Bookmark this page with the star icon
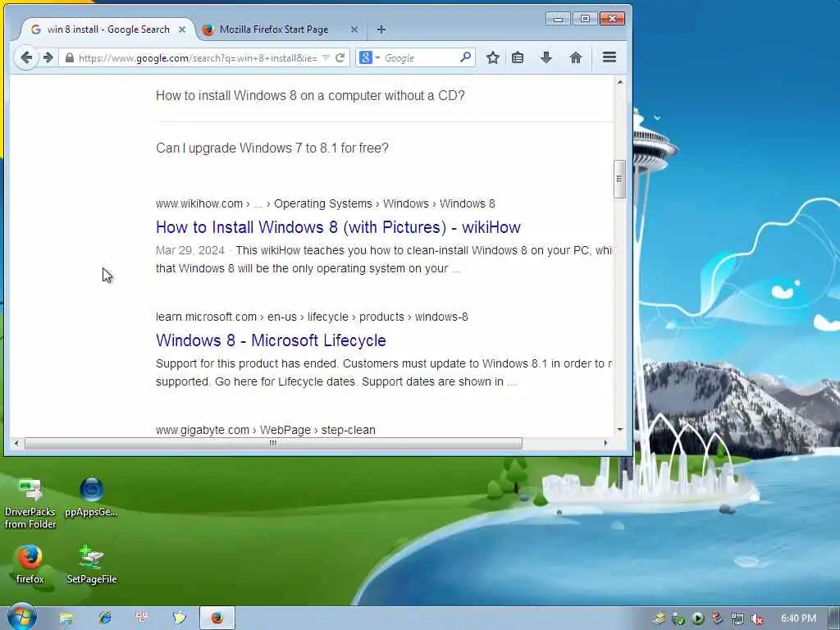This screenshot has width=840, height=630. click(x=493, y=58)
